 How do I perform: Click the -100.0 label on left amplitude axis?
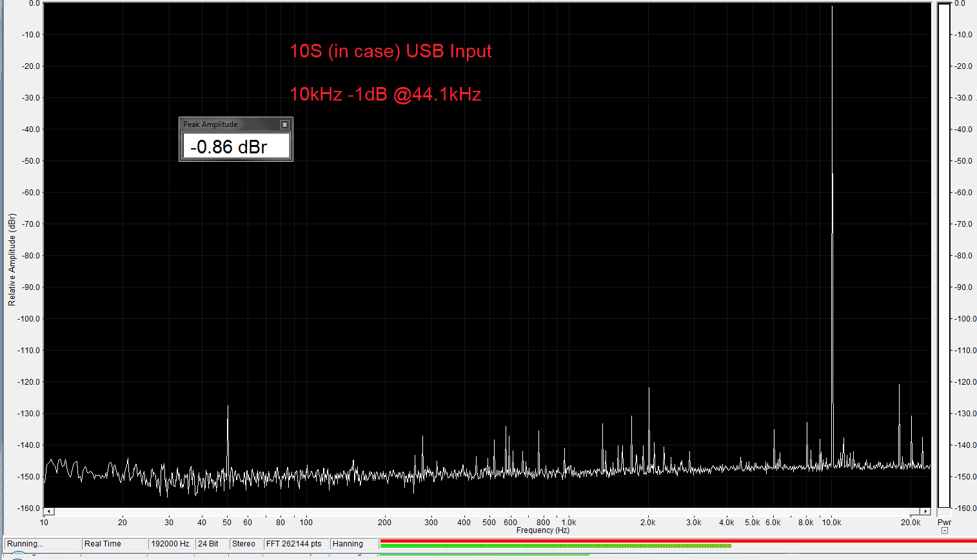click(30, 319)
